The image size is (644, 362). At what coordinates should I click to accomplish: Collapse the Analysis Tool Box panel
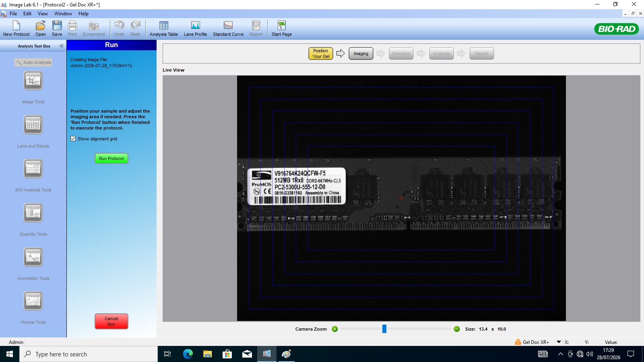(62, 46)
